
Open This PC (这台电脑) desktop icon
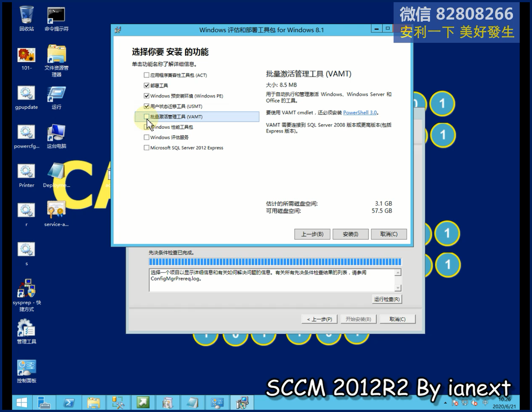56,137
